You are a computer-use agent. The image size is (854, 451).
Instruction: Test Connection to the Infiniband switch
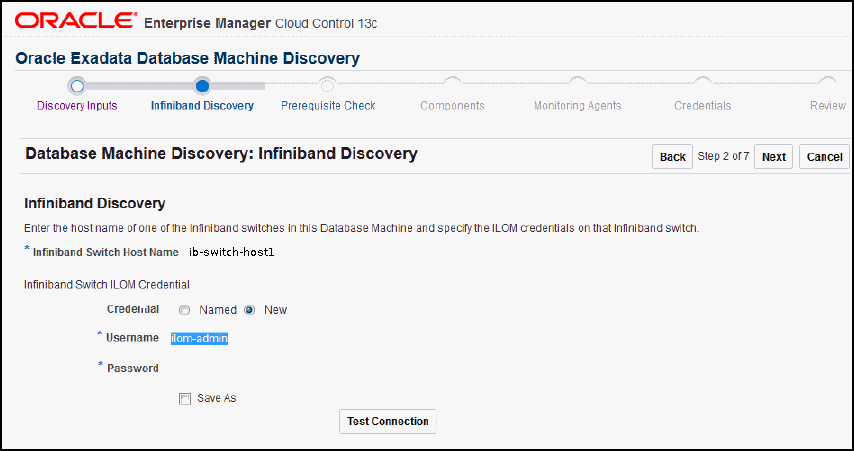(388, 422)
